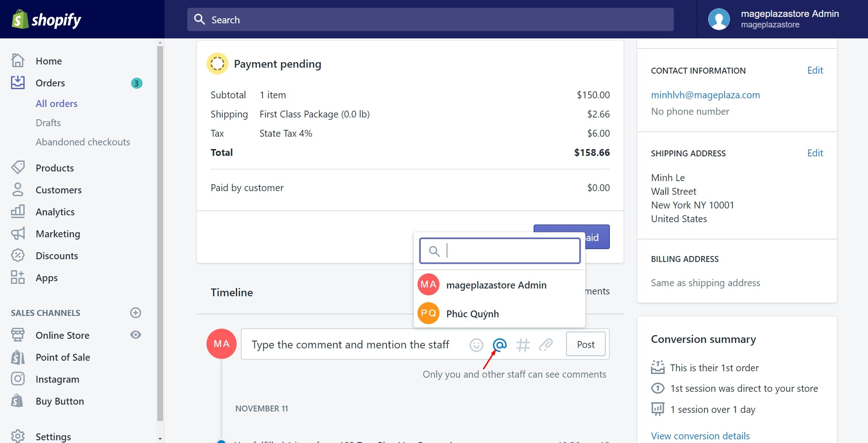Select mageplazastore Admin from mention list

click(496, 285)
